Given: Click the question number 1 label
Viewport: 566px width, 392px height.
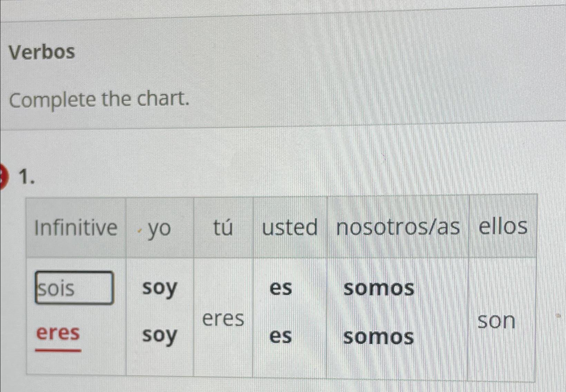Looking at the screenshot, I should (27, 177).
